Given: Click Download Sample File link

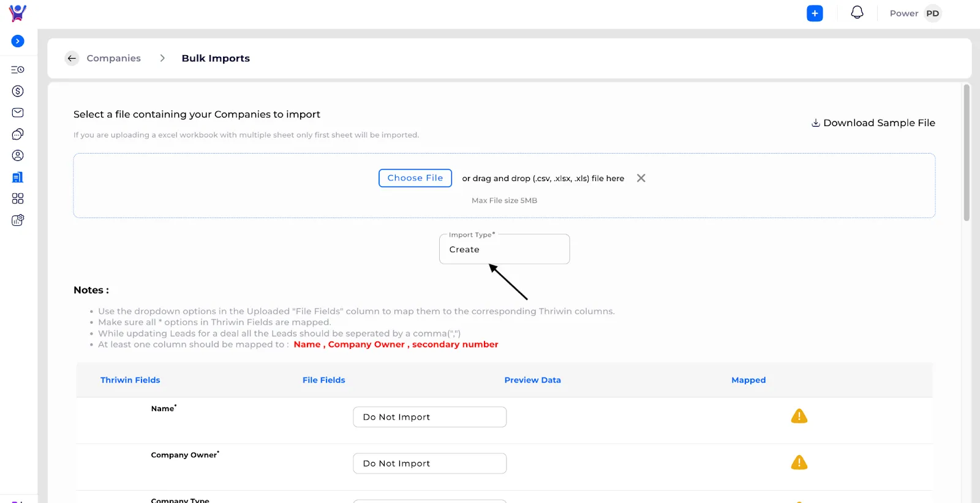Looking at the screenshot, I should [x=873, y=123].
